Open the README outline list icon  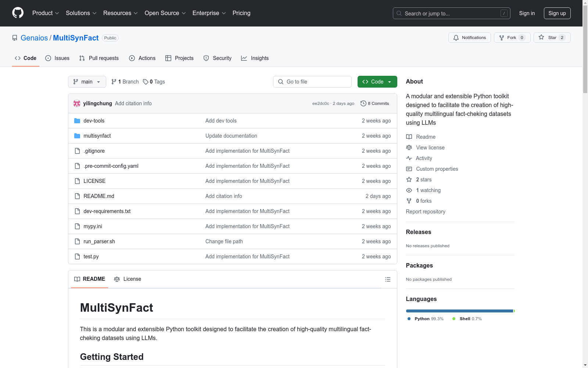tap(388, 279)
